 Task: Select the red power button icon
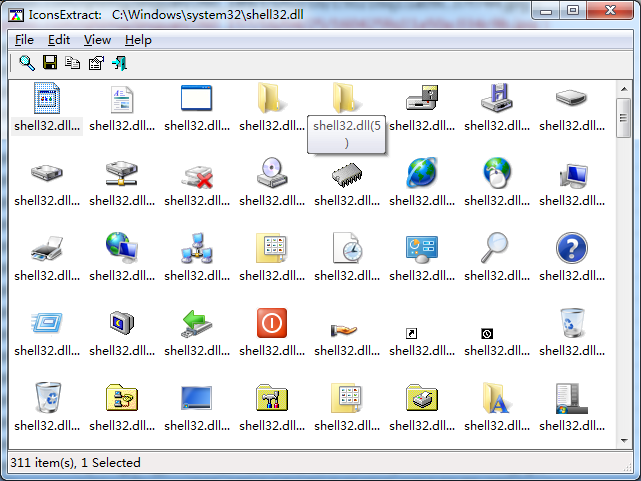(272, 323)
